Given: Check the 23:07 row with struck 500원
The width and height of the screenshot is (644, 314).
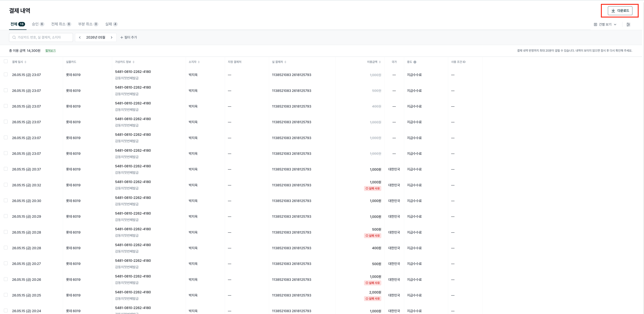Looking at the screenshot, I should coord(6,90).
